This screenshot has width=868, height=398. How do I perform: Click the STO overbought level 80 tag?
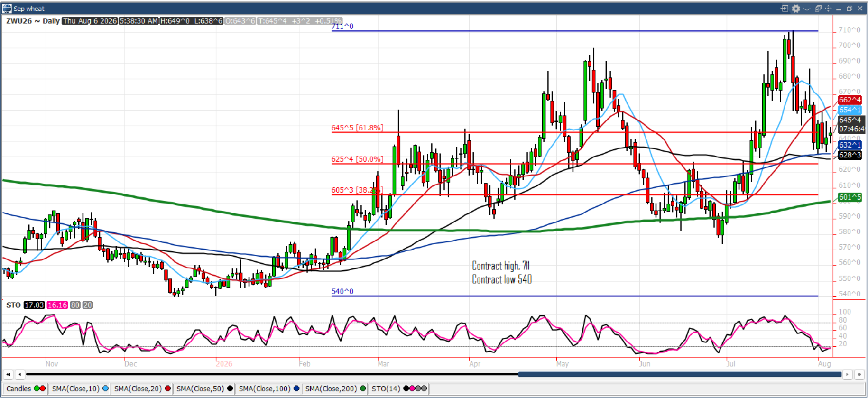tap(75, 305)
